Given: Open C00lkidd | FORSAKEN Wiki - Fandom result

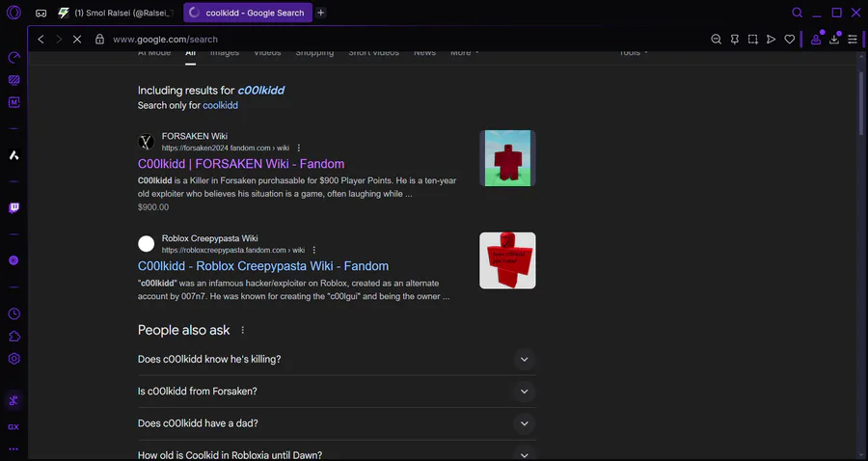Looking at the screenshot, I should tap(241, 164).
